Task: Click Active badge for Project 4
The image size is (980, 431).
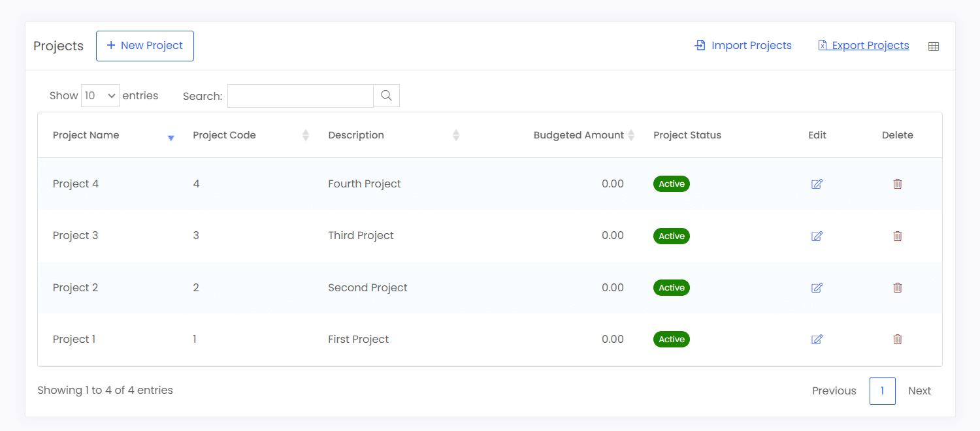Action: pos(672,184)
